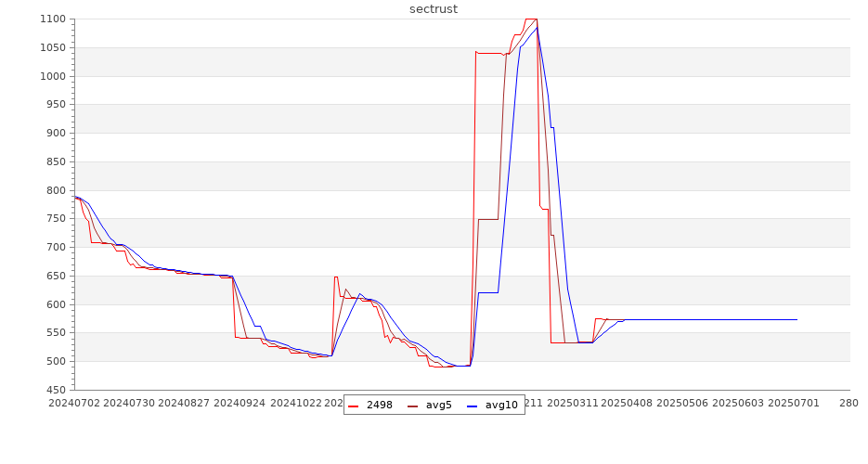The image size is (868, 464).
Task: Click the dark red swatch beside avg5
Action: click(413, 406)
